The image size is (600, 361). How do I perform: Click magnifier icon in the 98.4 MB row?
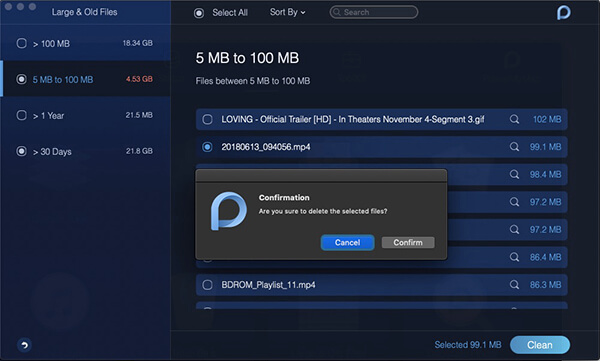(514, 174)
